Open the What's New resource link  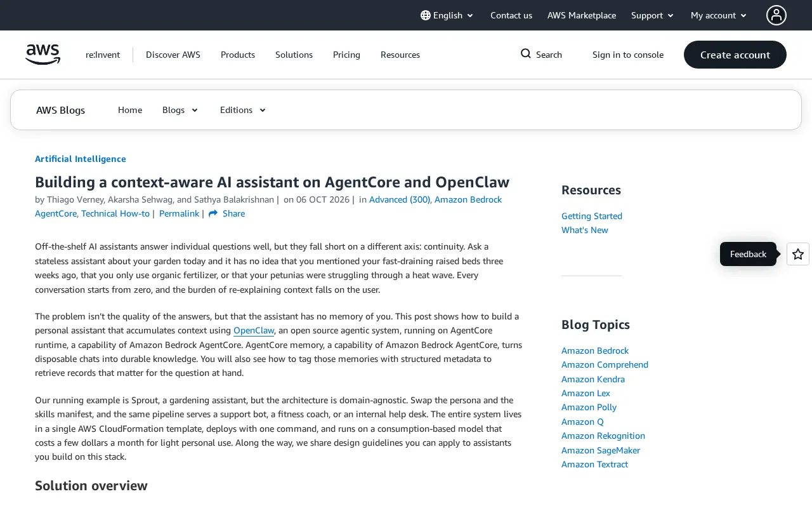(585, 230)
